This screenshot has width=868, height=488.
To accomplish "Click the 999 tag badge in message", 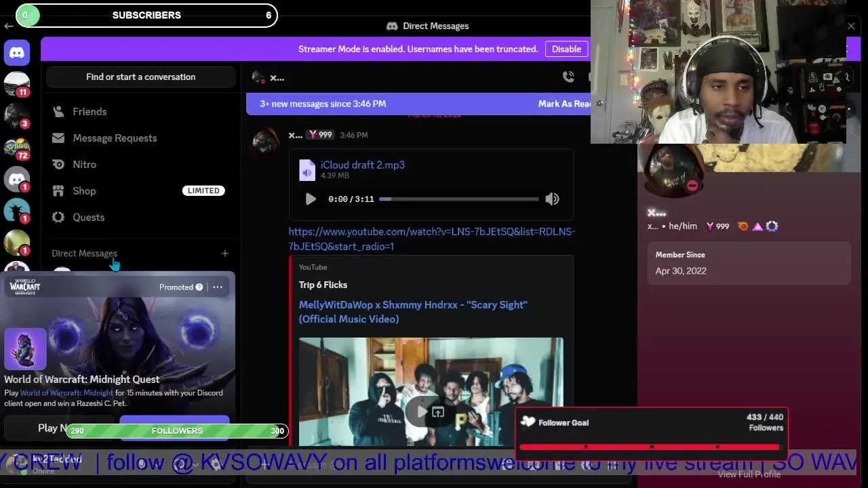I will click(x=320, y=135).
